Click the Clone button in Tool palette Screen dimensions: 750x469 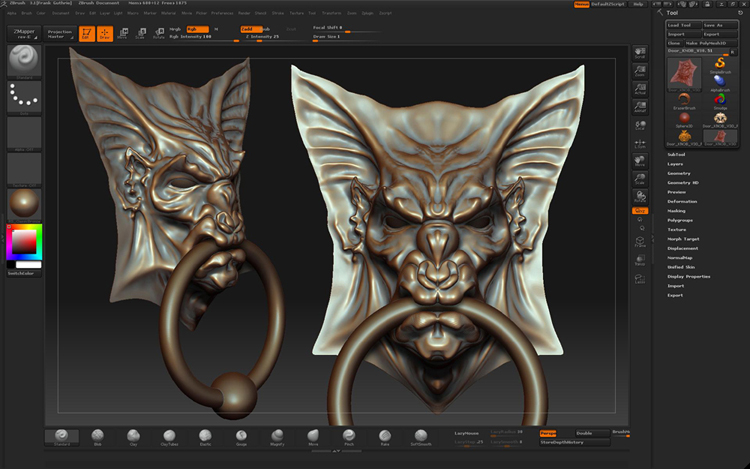(674, 43)
